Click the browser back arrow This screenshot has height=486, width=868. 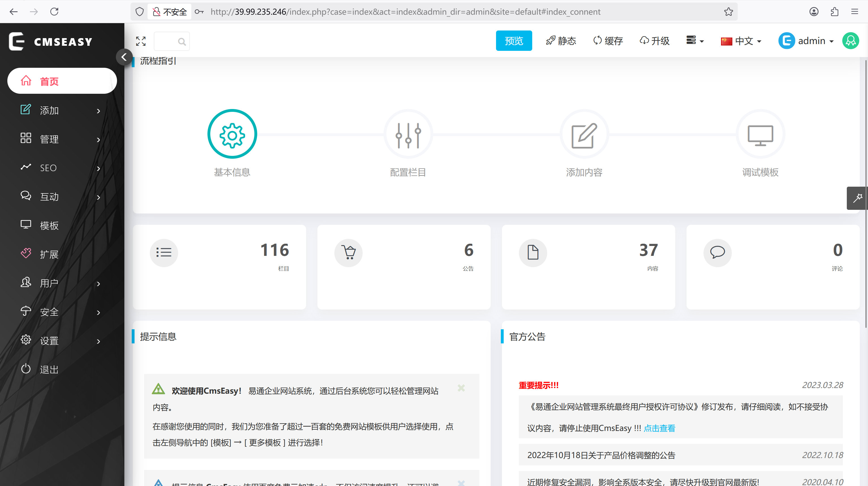pos(14,12)
